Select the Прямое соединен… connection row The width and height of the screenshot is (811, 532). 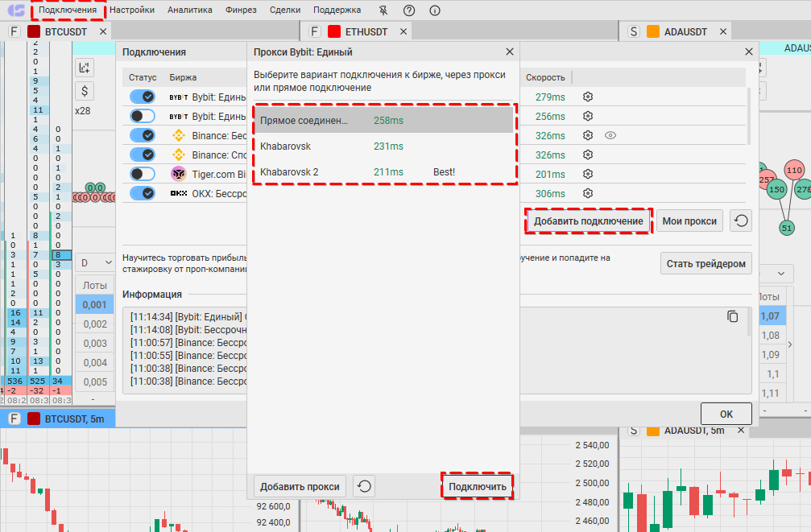pos(385,120)
